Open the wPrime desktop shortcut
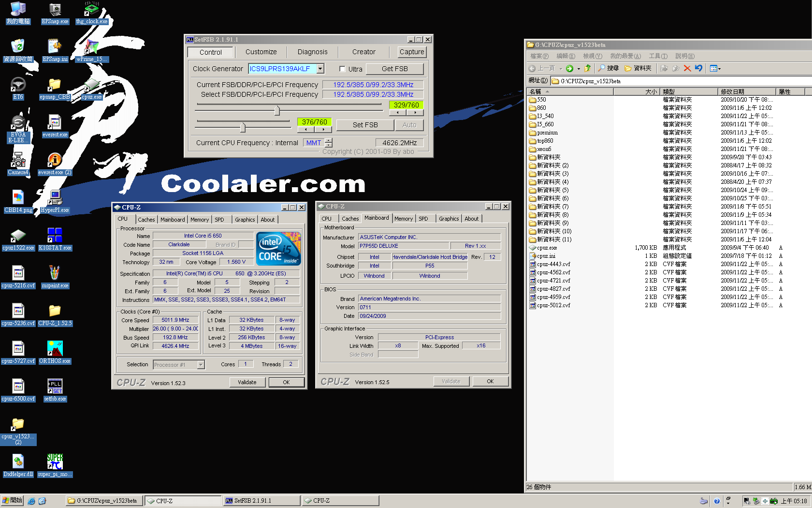This screenshot has width=812, height=508. (x=91, y=51)
